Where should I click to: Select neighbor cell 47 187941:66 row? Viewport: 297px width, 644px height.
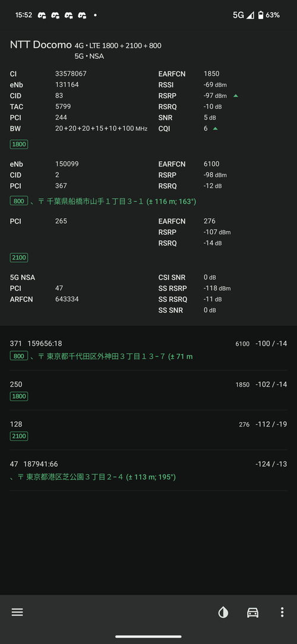click(x=148, y=470)
